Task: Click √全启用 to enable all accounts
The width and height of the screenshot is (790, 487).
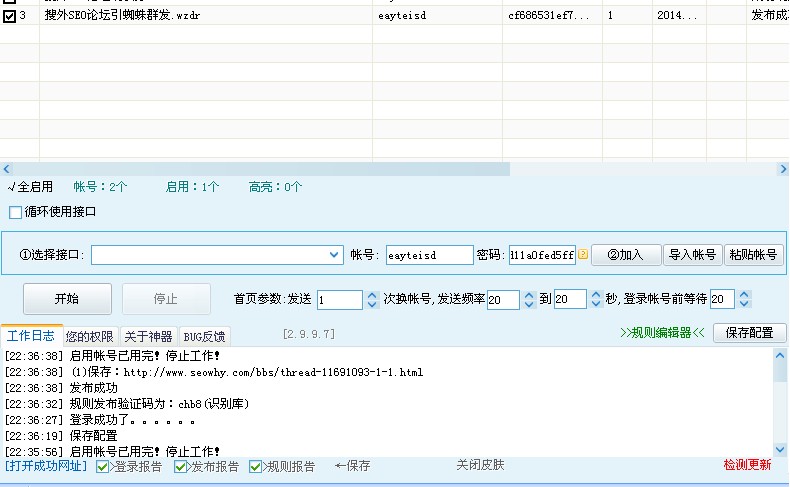Action: click(30, 187)
